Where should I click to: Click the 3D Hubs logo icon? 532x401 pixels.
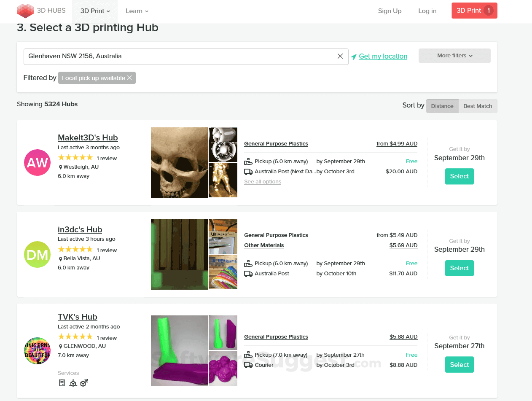(25, 11)
